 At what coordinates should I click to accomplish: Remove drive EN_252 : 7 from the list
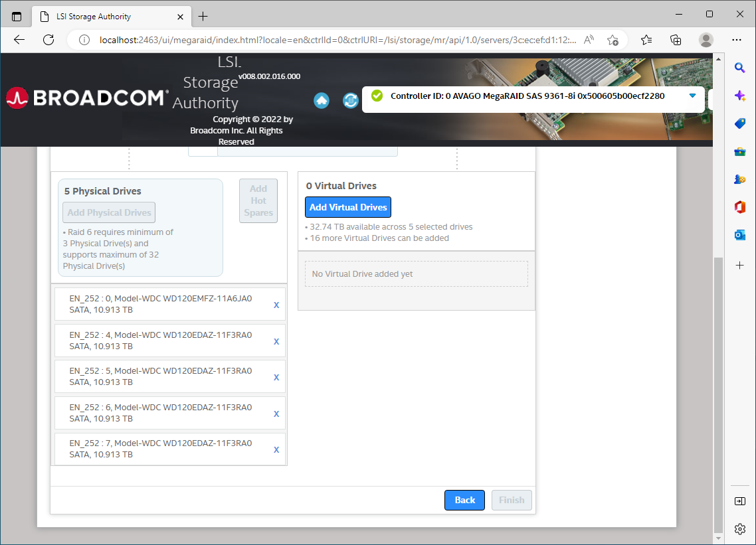(276, 449)
